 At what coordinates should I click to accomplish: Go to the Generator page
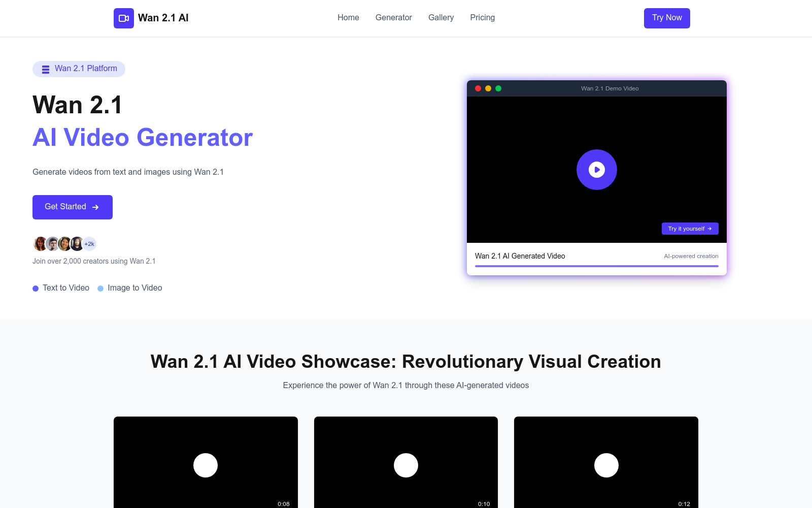(x=393, y=18)
